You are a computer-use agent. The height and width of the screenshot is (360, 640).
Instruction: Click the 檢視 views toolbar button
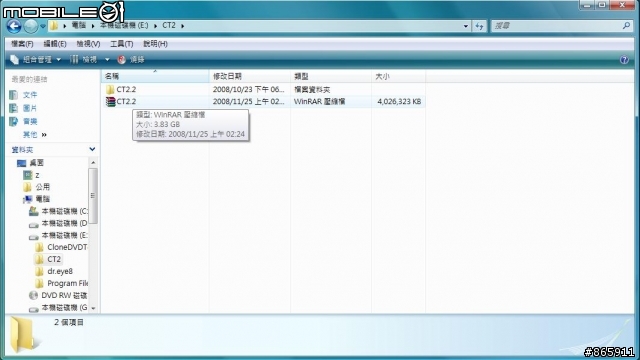pyautogui.click(x=84, y=60)
